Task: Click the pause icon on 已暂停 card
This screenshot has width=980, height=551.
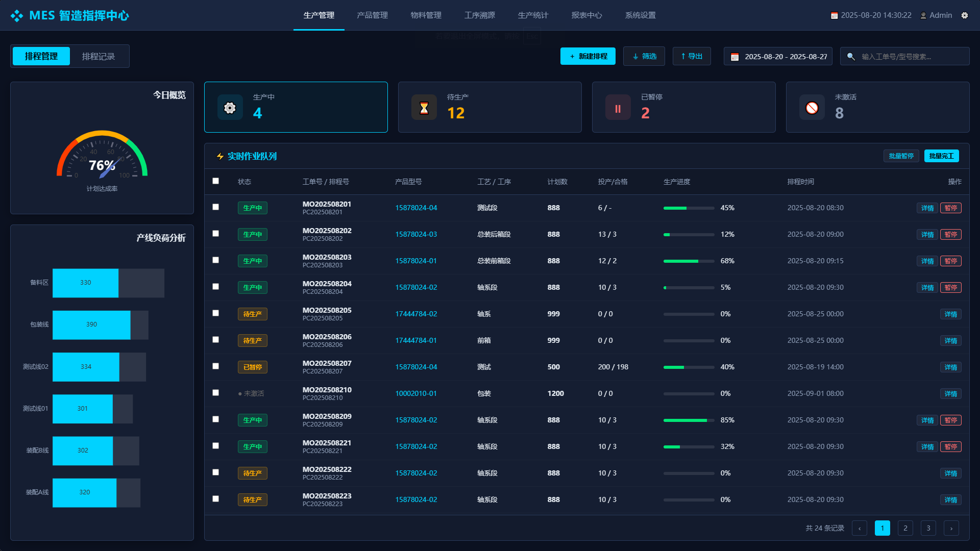Action: click(x=618, y=108)
